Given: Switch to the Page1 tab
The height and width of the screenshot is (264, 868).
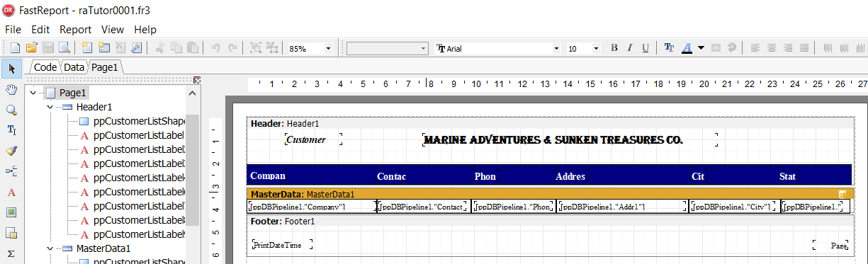Looking at the screenshot, I should pos(105,67).
